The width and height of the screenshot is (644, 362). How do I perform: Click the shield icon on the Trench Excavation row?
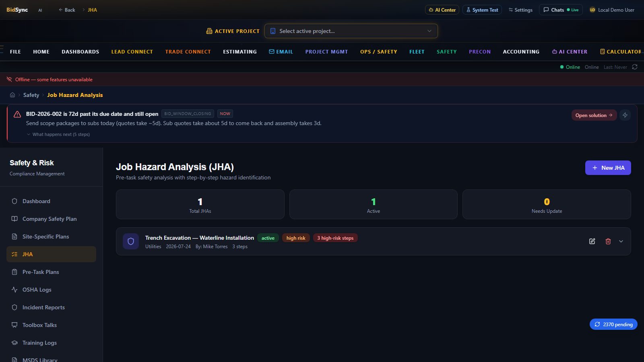point(131,241)
